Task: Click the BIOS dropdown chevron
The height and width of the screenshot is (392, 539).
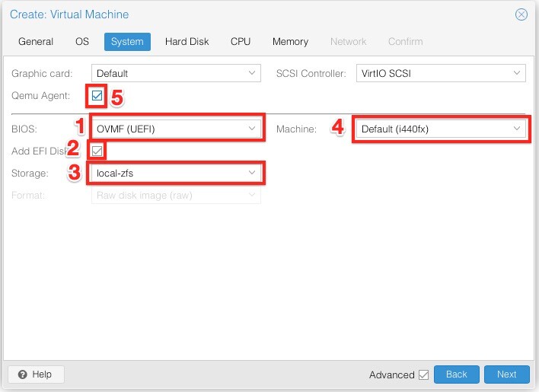Action: [x=252, y=129]
